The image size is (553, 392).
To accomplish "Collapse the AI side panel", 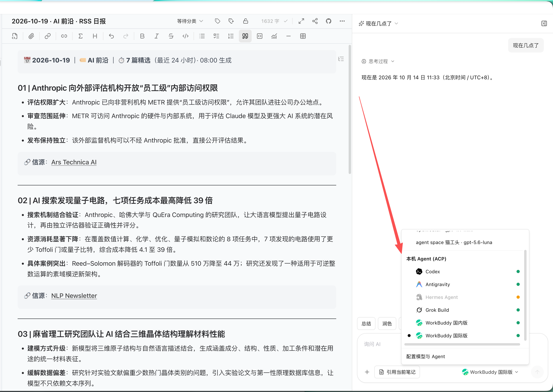I will tap(544, 24).
